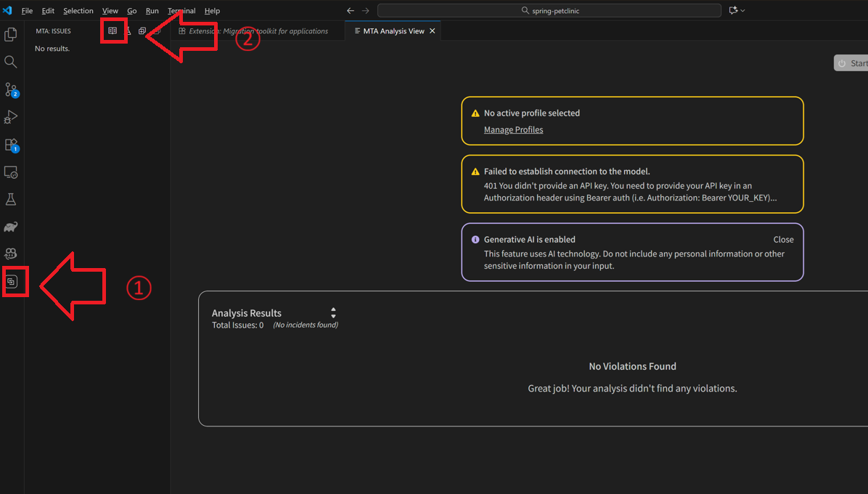Click the 'No active profile selected' heading
The width and height of the screenshot is (868, 494).
pos(532,113)
